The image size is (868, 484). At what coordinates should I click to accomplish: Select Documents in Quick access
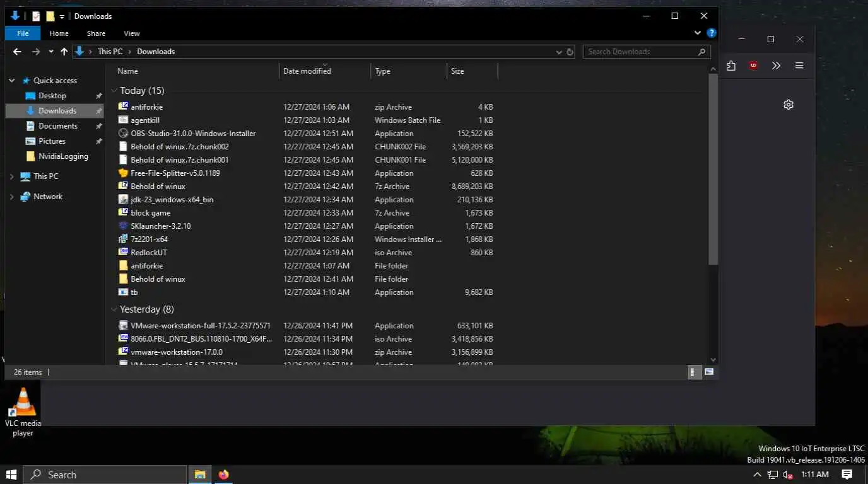coord(58,126)
